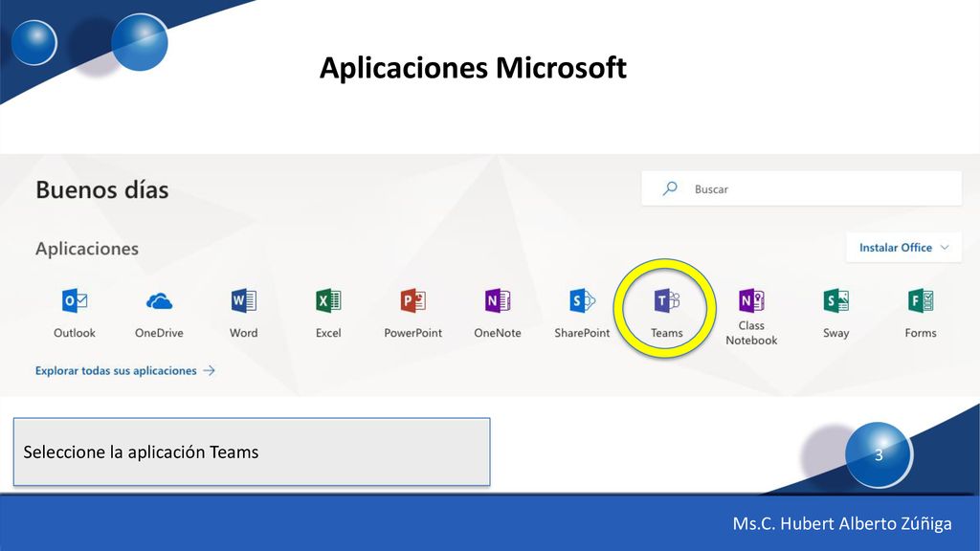This screenshot has height=551, width=980.
Task: Click the Seleccione la aplicación Teams text box
Action: [252, 452]
